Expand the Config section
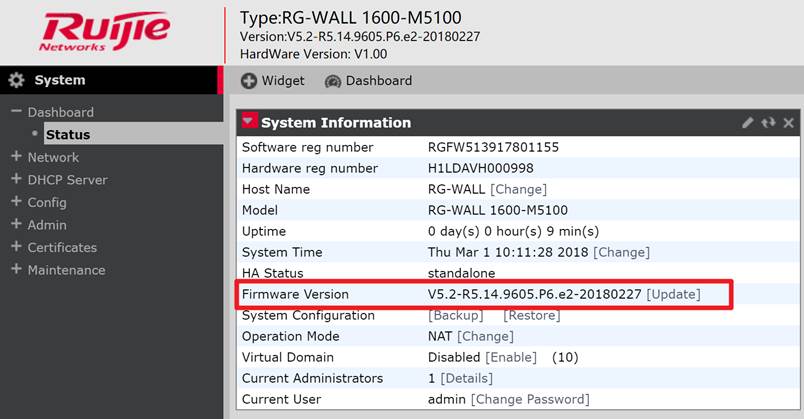The height and width of the screenshot is (419, 804). tap(16, 202)
